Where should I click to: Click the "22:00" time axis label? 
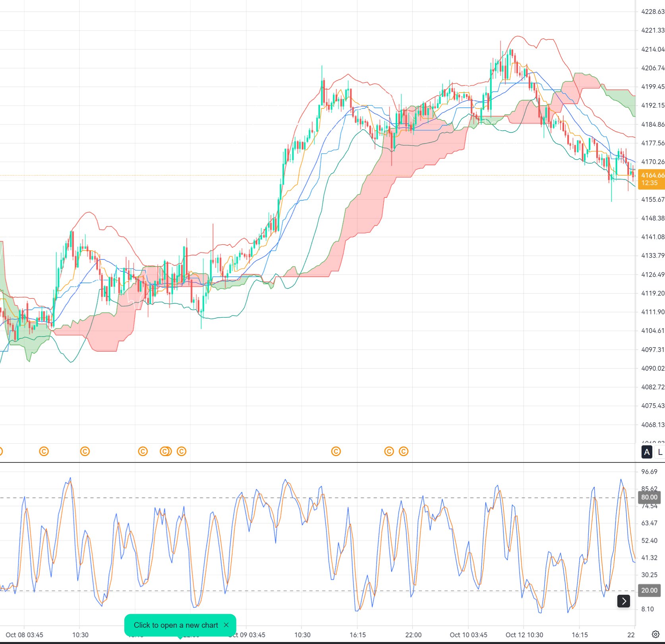click(413, 635)
